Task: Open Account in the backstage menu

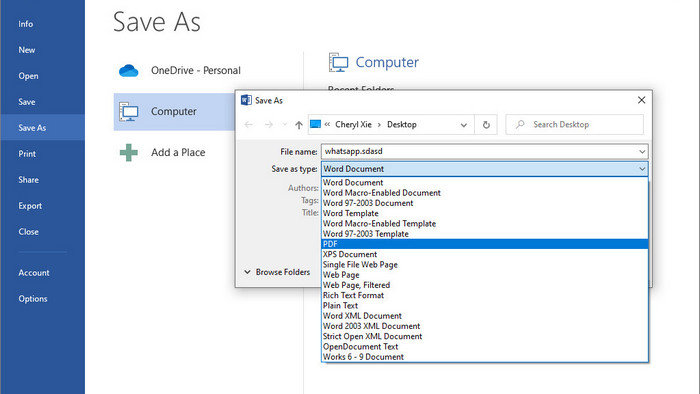Action: [x=33, y=272]
